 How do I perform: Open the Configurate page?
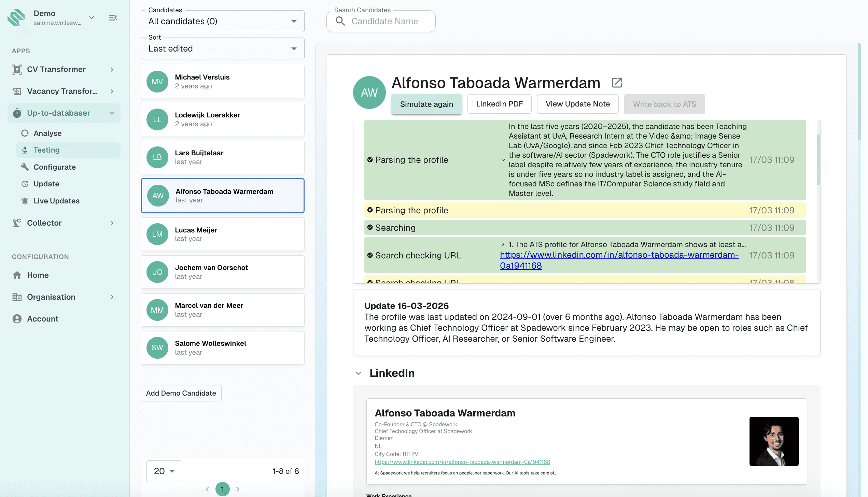point(55,167)
